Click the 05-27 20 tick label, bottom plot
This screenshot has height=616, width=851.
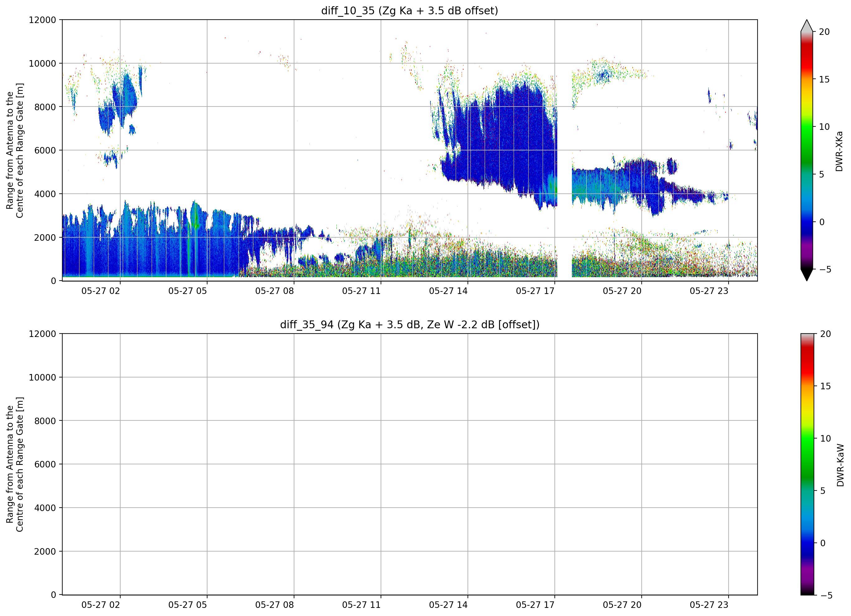click(622, 605)
